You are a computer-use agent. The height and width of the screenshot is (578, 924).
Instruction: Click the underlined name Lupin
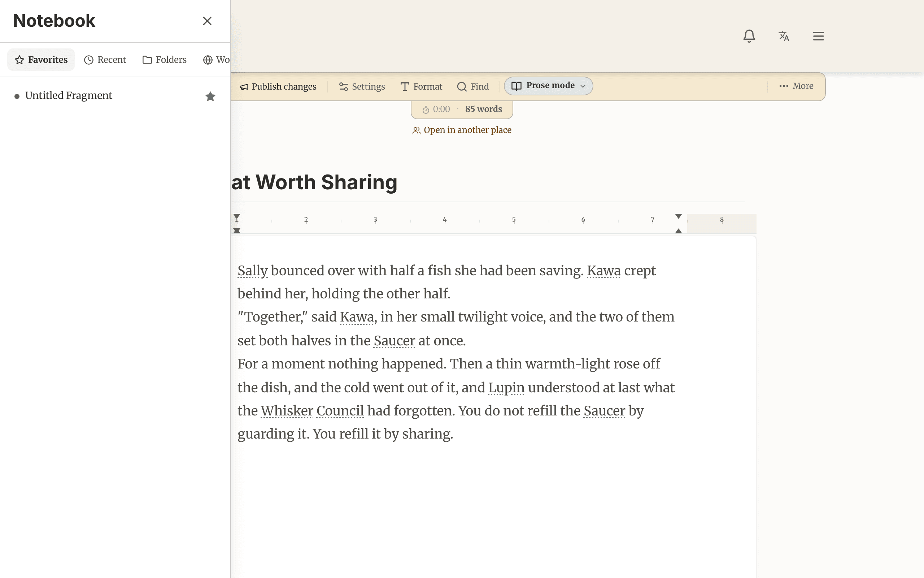pos(506,388)
